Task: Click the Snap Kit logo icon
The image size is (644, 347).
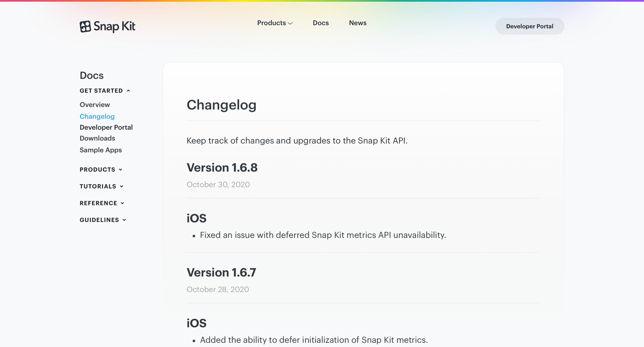Action: coord(85,26)
